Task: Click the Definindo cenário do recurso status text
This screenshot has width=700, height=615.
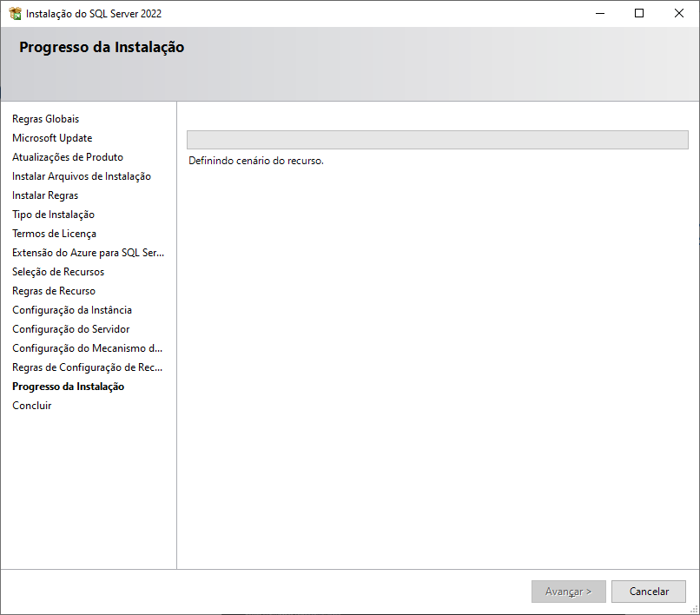Action: 256,161
